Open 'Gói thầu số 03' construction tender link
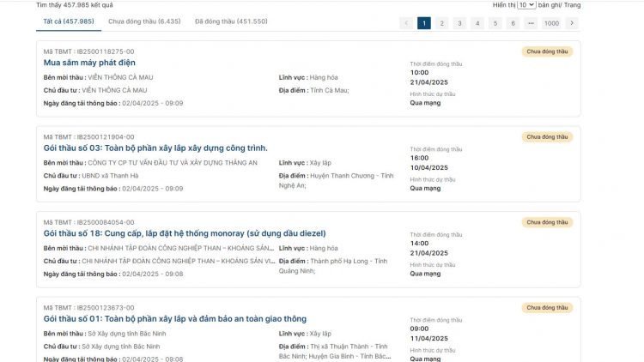The image size is (644, 362). (155, 148)
